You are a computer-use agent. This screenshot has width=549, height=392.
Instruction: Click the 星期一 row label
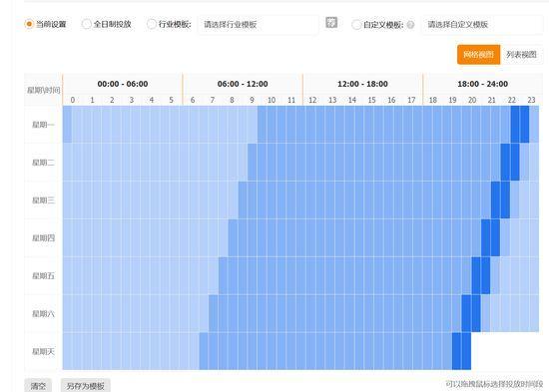tap(43, 125)
